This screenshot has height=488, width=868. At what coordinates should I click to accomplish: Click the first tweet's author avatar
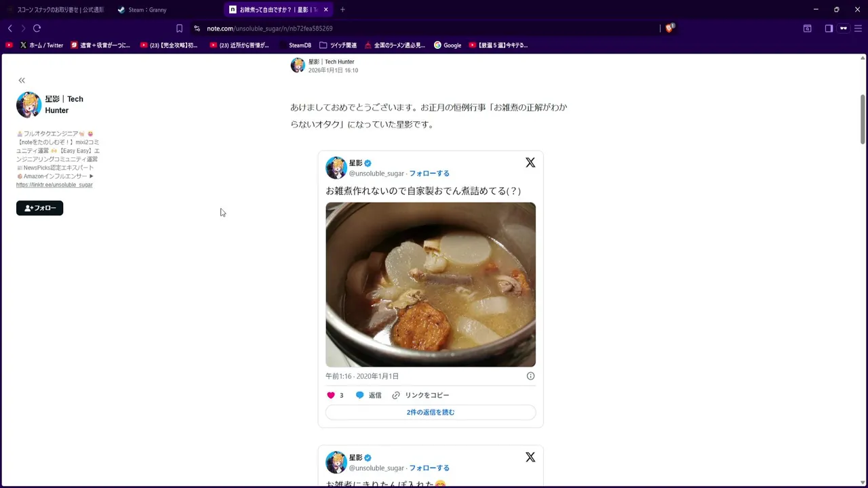click(x=336, y=167)
